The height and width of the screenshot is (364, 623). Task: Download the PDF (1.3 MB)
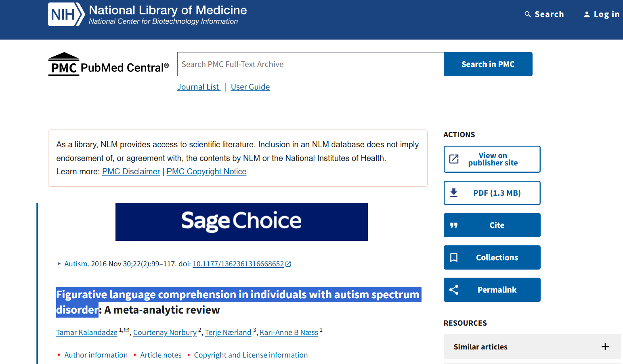[492, 193]
